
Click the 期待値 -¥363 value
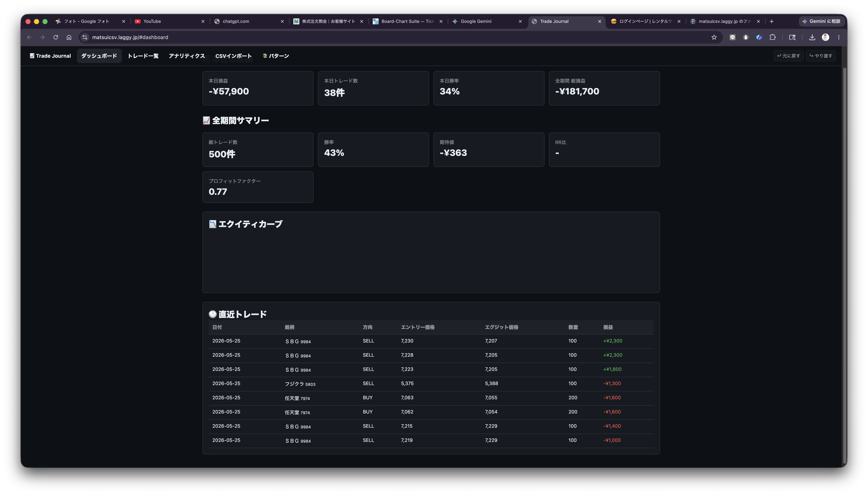coord(453,153)
